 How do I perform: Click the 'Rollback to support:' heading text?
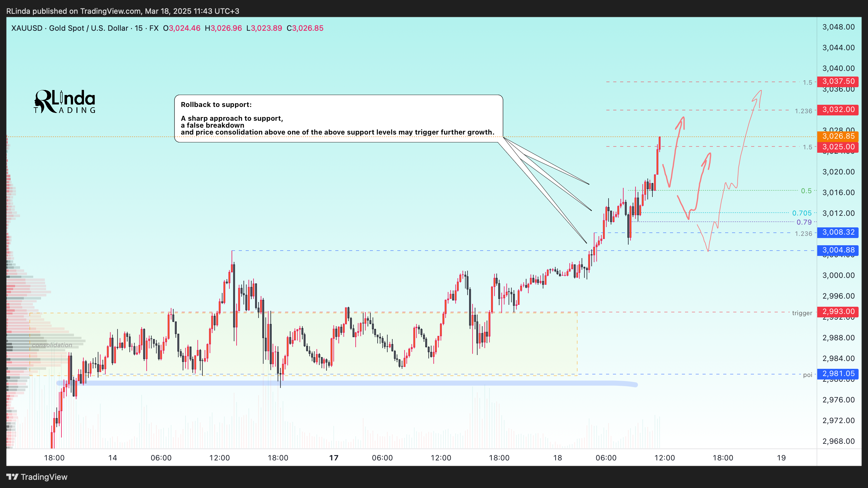point(216,104)
